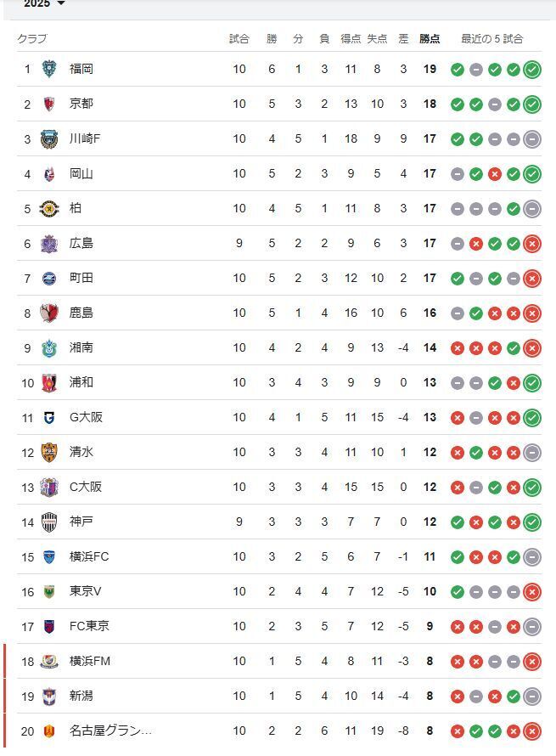Click the 神戸 club crest icon
556x756 pixels.
(x=49, y=522)
